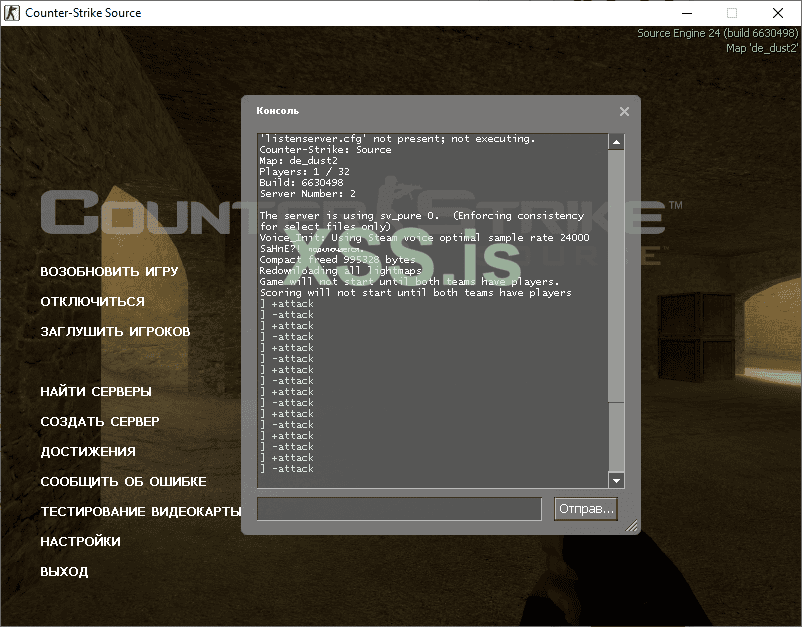Open НАЙТИ СЕРВЕРЫ menu entry

click(96, 392)
